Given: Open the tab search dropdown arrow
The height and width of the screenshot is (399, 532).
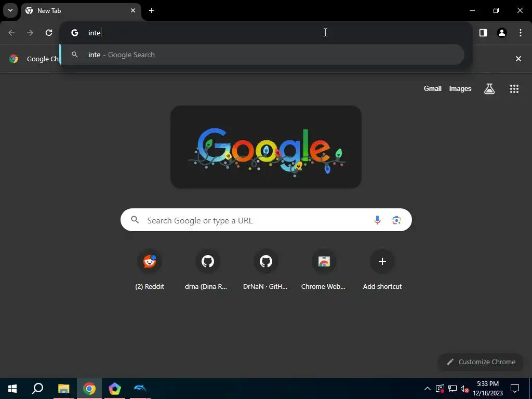Looking at the screenshot, I should click(x=10, y=10).
